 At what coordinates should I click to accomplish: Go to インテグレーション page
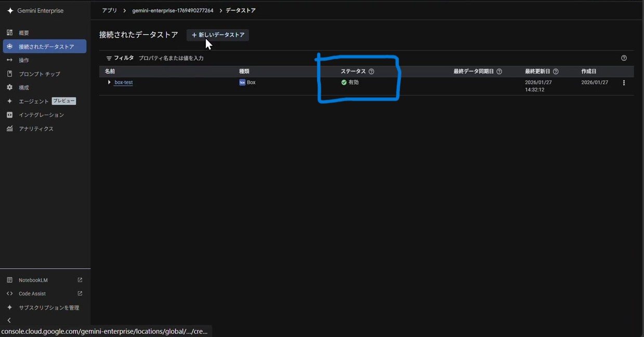pos(41,115)
